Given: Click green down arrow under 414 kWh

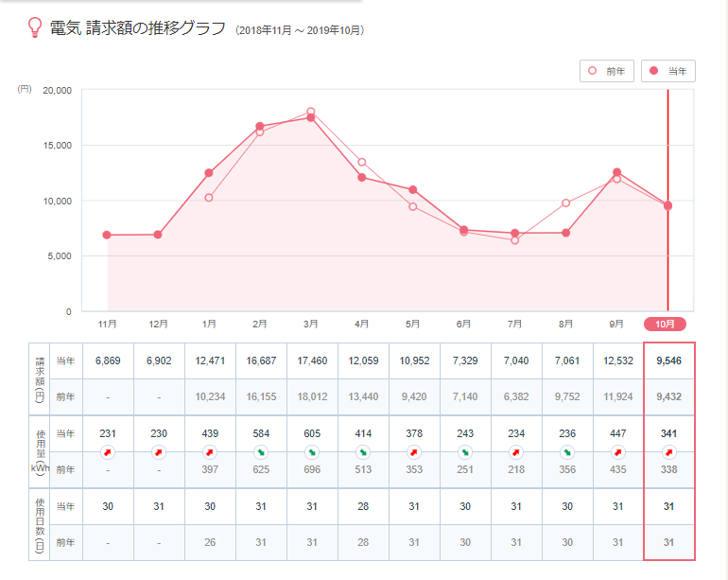Looking at the screenshot, I should click(x=363, y=451).
